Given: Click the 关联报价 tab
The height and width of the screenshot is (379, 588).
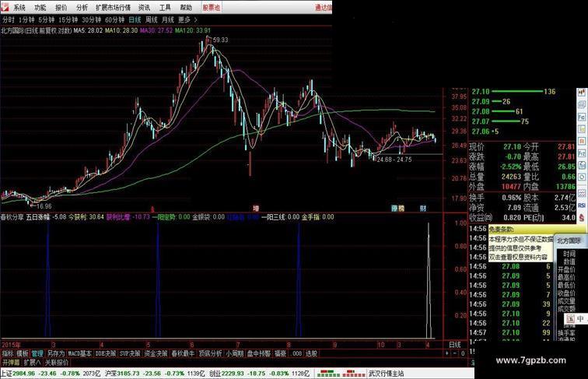Looking at the screenshot, I should pyautogui.click(x=57, y=363).
